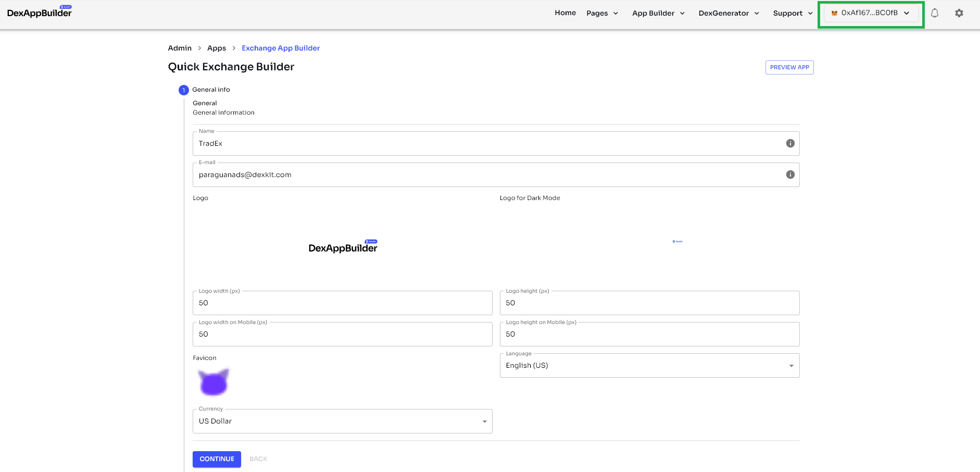
Task: Open the Language dropdown
Action: pyautogui.click(x=649, y=365)
